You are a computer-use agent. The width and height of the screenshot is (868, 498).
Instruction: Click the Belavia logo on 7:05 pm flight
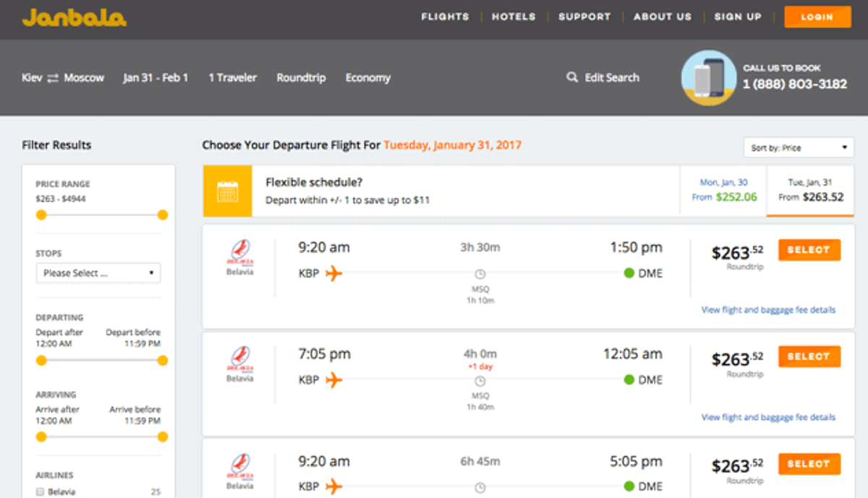[239, 361]
